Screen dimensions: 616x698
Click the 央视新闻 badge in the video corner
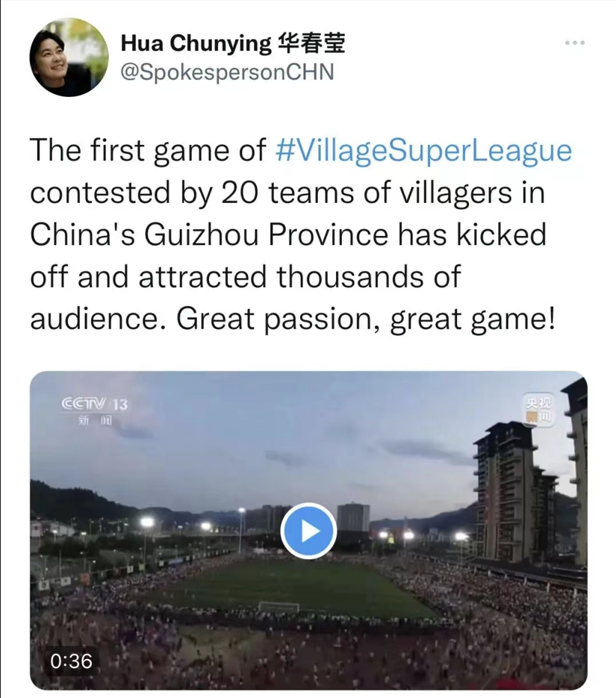coord(539,411)
